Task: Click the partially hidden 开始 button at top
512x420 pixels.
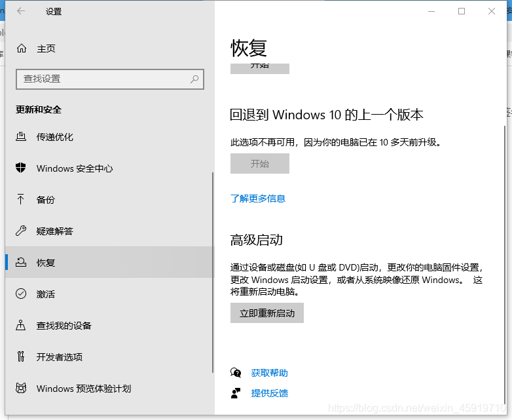Action: coord(259,68)
